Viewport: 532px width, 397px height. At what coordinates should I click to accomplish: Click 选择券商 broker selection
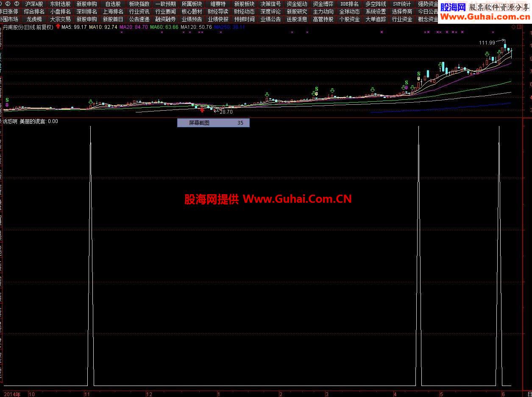pyautogui.click(x=402, y=11)
